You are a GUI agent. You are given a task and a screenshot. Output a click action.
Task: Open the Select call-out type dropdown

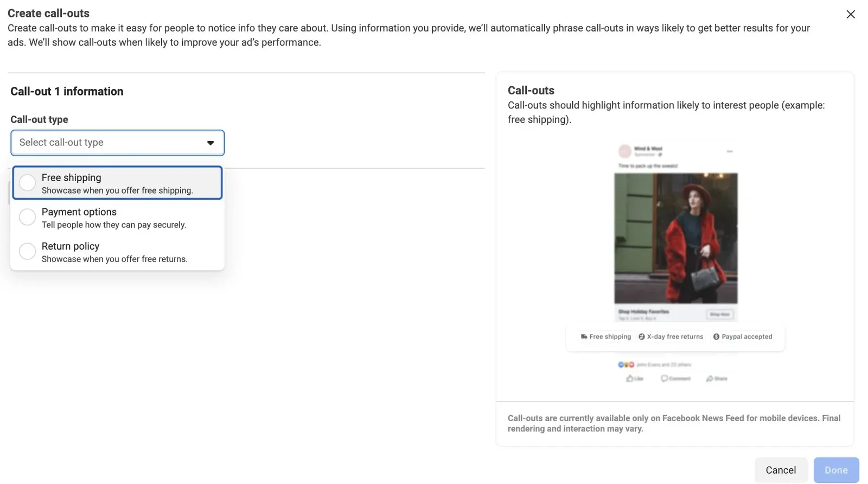tap(117, 143)
